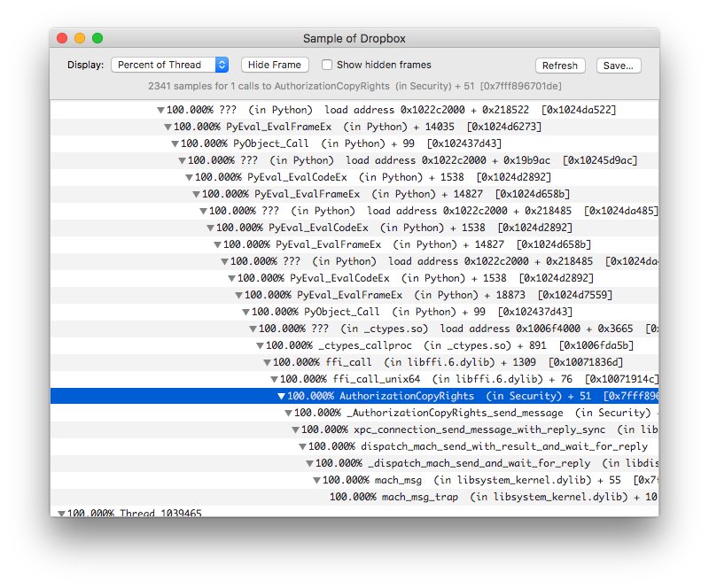Collapse the _ctypes_callproc + 891 row
The height and width of the screenshot is (588, 709).
coord(260,345)
